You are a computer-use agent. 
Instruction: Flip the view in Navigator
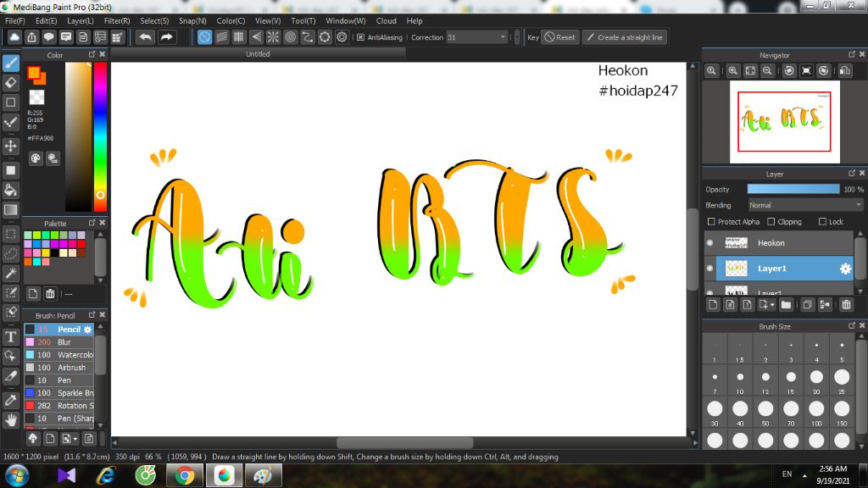pos(845,71)
